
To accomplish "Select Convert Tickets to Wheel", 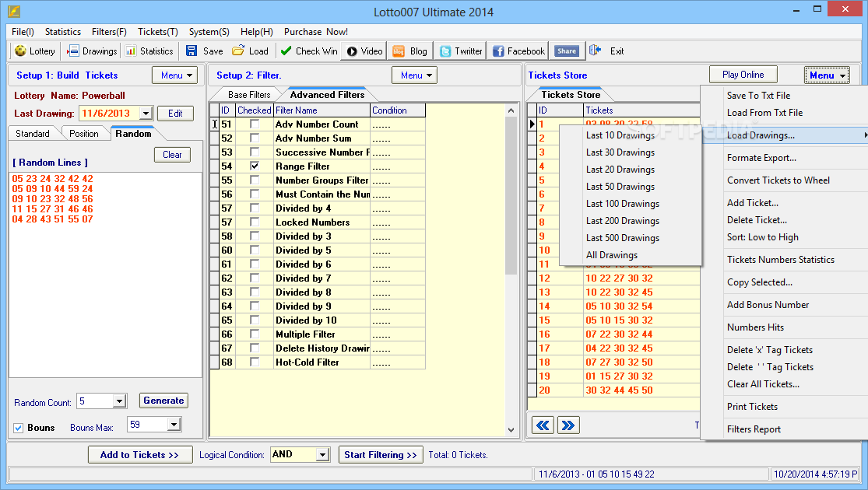I will point(778,180).
